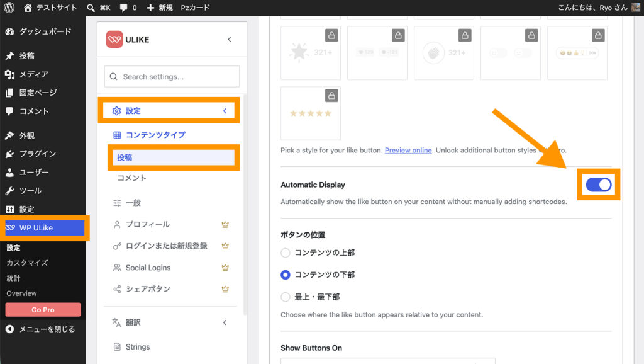Open the Preview online link
Viewport: 644px width, 364px height.
point(408,150)
